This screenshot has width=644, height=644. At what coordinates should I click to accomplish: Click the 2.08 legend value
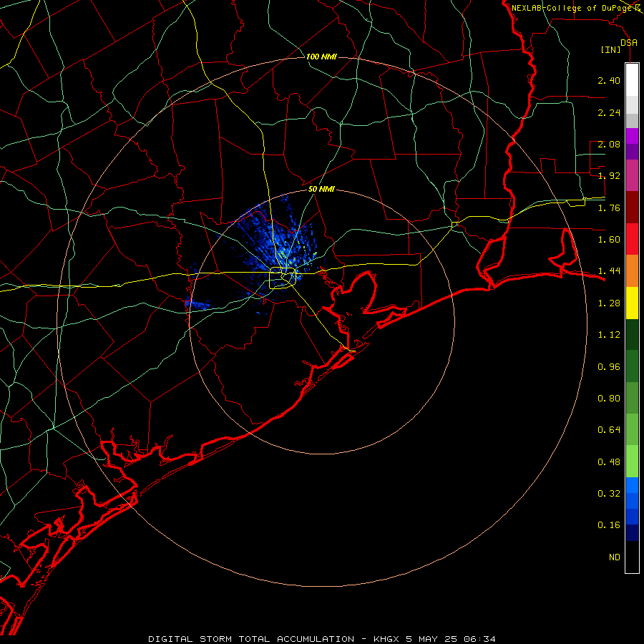click(609, 144)
